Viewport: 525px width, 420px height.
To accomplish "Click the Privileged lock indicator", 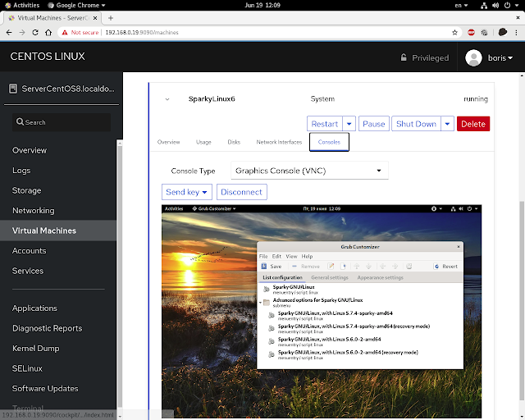I will tap(425, 58).
